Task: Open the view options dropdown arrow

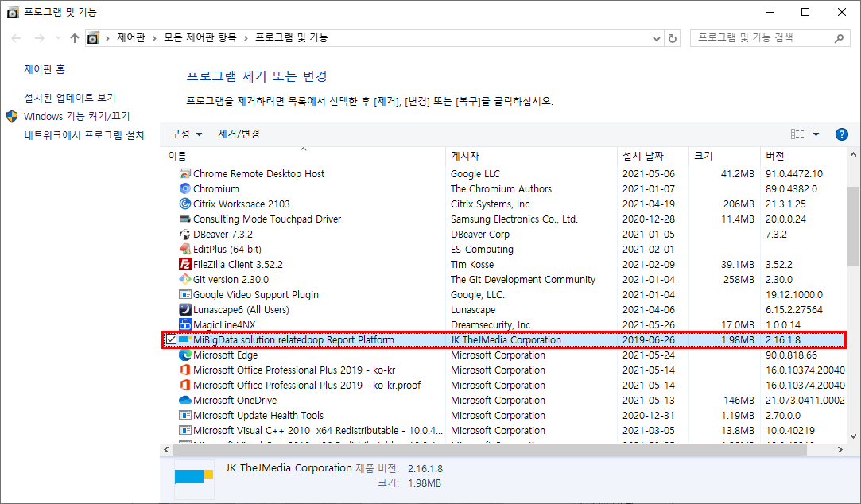Action: pos(816,134)
